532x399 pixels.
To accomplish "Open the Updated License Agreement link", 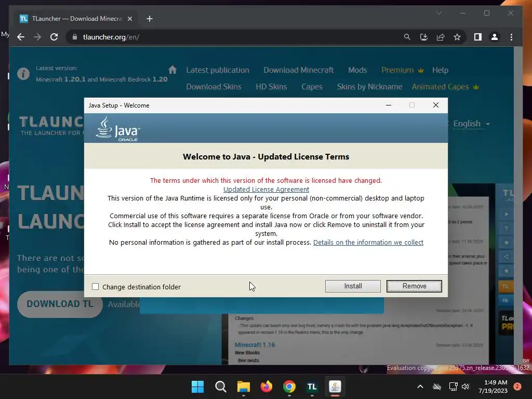I will pyautogui.click(x=266, y=189).
